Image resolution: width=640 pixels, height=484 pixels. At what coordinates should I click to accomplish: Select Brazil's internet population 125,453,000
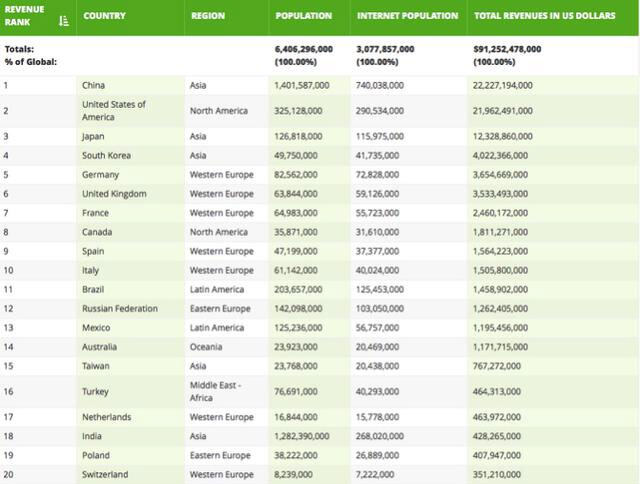(385, 290)
